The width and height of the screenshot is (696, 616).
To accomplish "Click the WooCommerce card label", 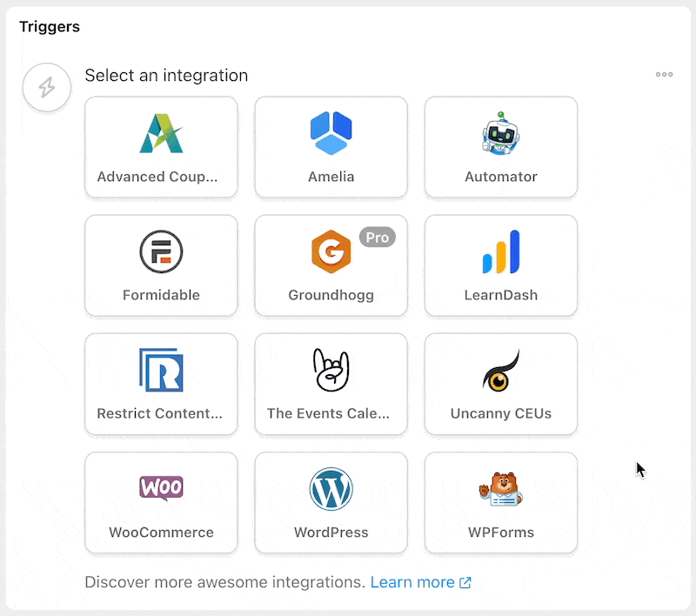I will pos(161,532).
